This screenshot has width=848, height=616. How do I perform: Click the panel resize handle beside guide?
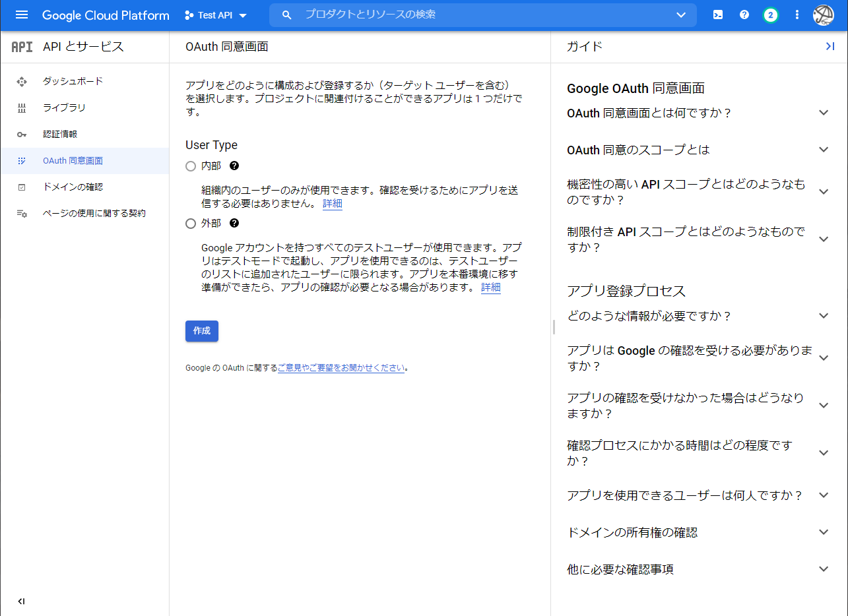pyautogui.click(x=554, y=326)
